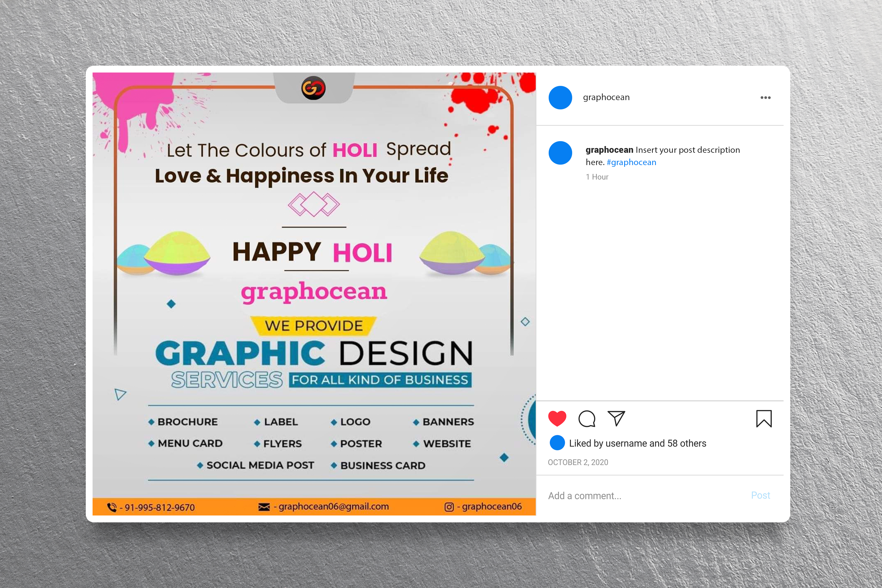Screen dimensions: 882x588
Task: Click the SOCIAL MEDIA POST item
Action: [x=256, y=465]
